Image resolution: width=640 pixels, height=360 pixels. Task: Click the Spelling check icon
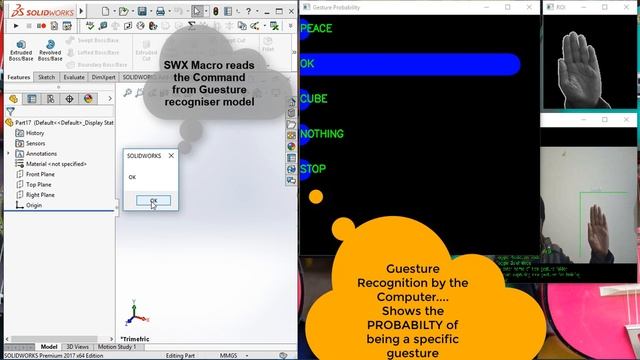[x=90, y=26]
